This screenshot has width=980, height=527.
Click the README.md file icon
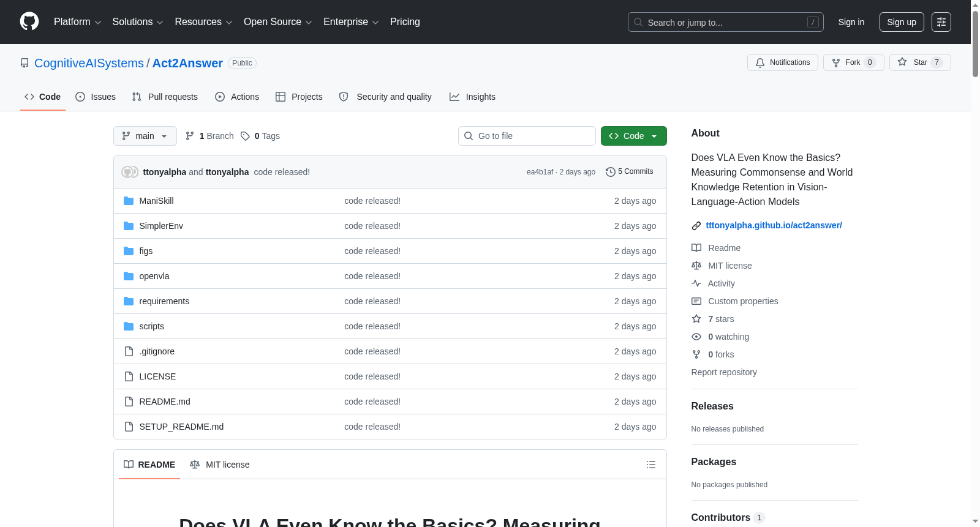pos(129,402)
